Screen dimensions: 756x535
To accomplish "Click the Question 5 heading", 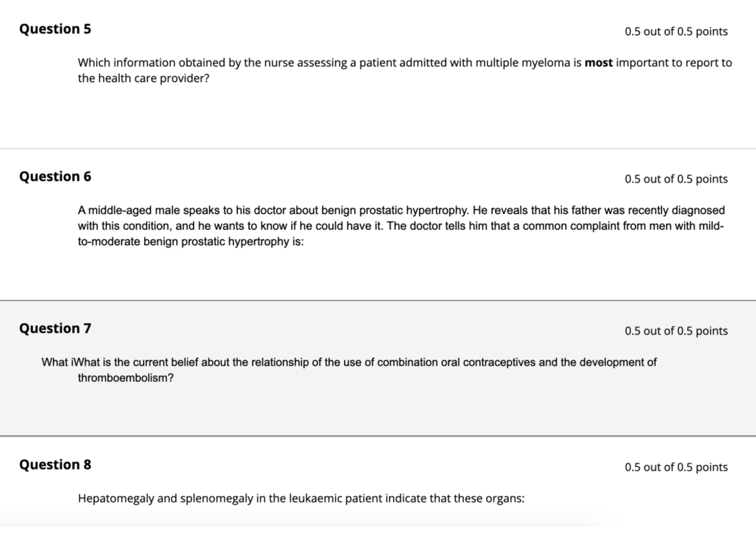I will tap(55, 29).
